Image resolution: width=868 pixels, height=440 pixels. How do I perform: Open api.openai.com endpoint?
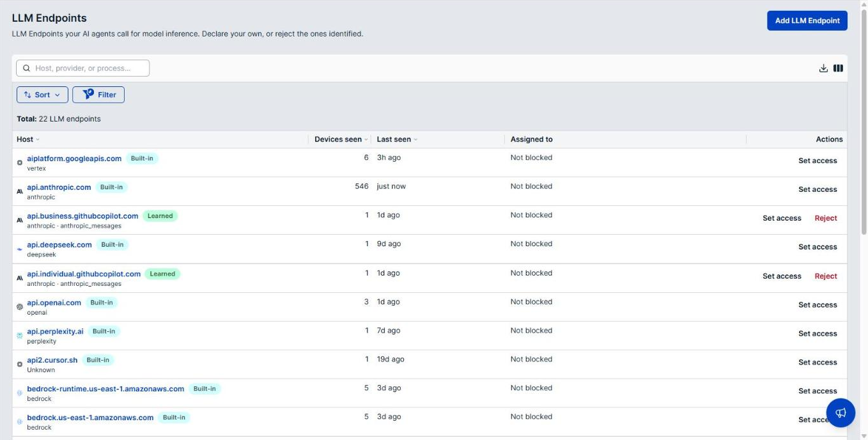point(54,302)
